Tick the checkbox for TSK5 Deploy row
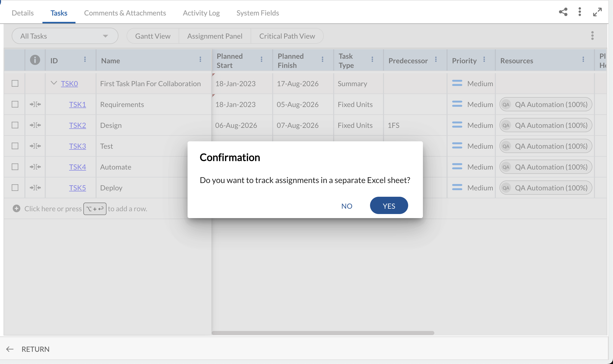Image resolution: width=613 pixels, height=364 pixels. pos(15,188)
